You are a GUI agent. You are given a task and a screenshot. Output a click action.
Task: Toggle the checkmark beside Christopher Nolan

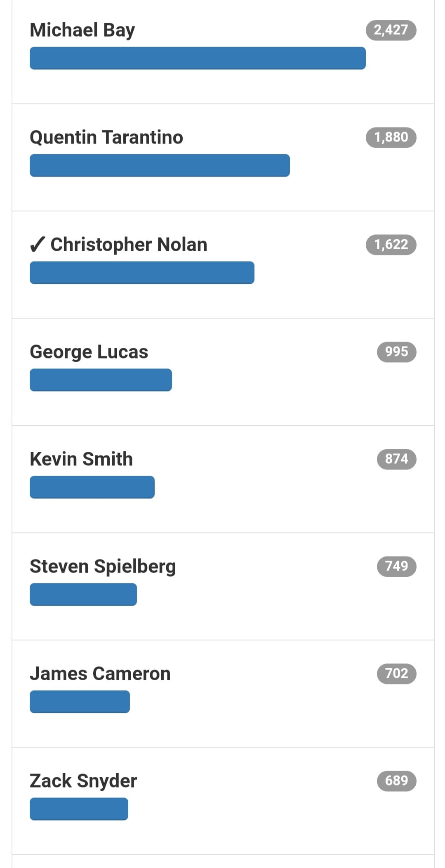37,245
